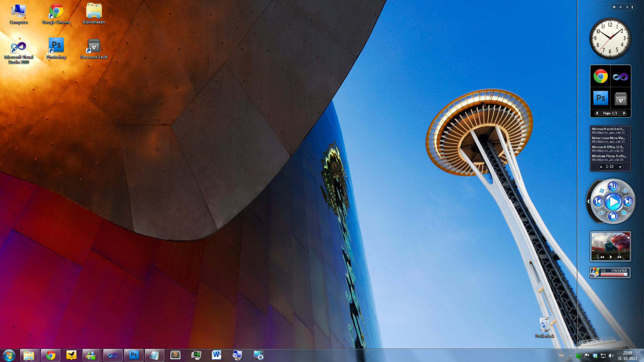644x362 pixels.
Task: Stop playback on the media player gadget
Action: (613, 216)
